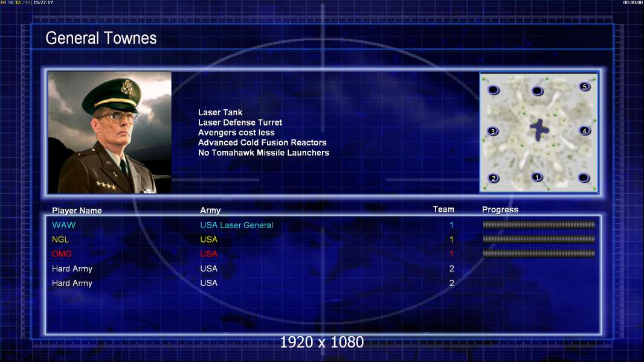Choose start position 2 on the minimap
The image size is (644, 362).
pyautogui.click(x=493, y=179)
